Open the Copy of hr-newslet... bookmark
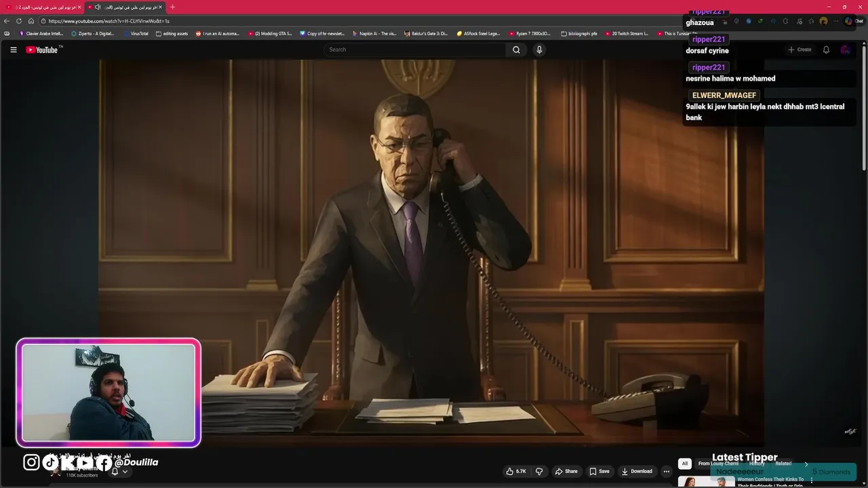868x488 pixels. (x=322, y=33)
